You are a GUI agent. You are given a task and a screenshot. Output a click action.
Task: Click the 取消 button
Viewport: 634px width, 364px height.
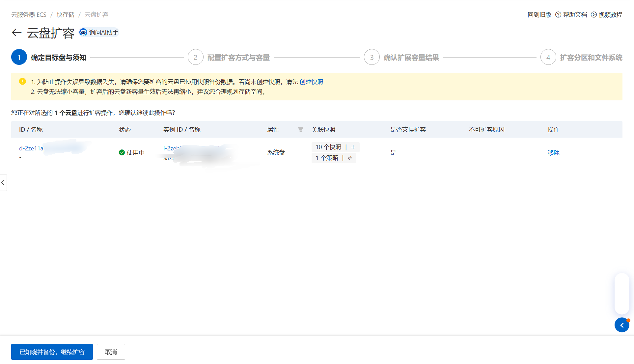111,352
